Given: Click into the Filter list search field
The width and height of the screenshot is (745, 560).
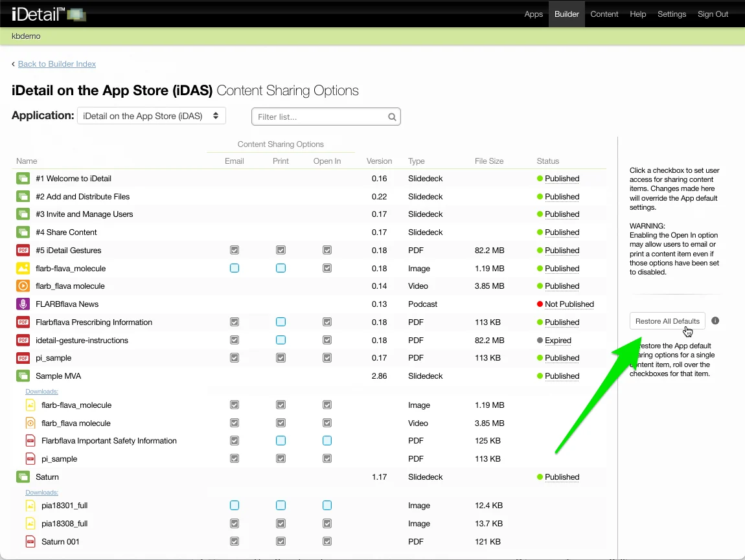Looking at the screenshot, I should (320, 117).
